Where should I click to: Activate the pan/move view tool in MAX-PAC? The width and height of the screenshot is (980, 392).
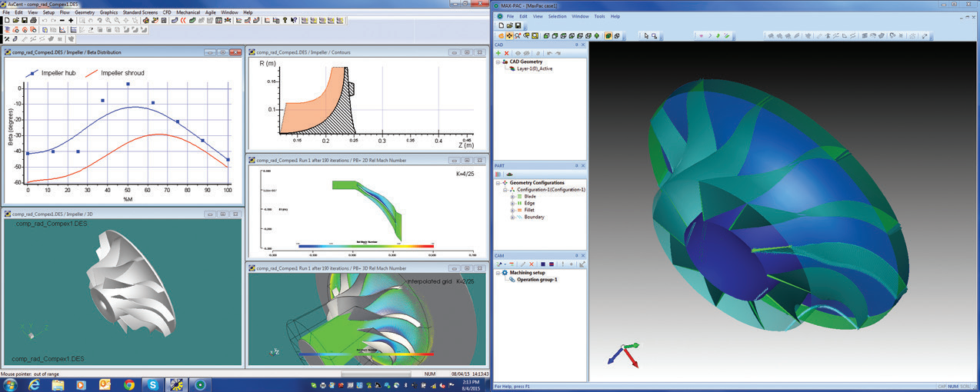[510, 35]
